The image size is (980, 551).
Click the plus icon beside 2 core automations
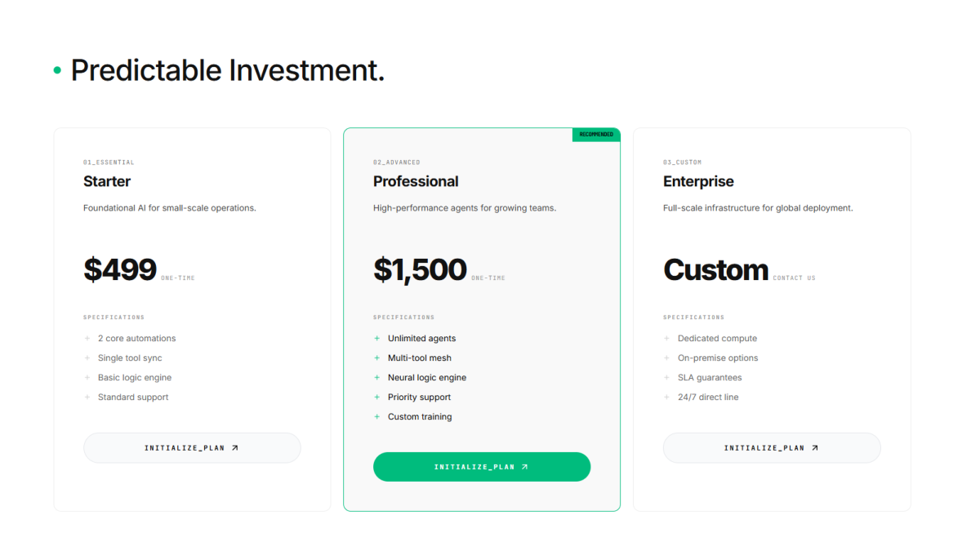(x=87, y=338)
